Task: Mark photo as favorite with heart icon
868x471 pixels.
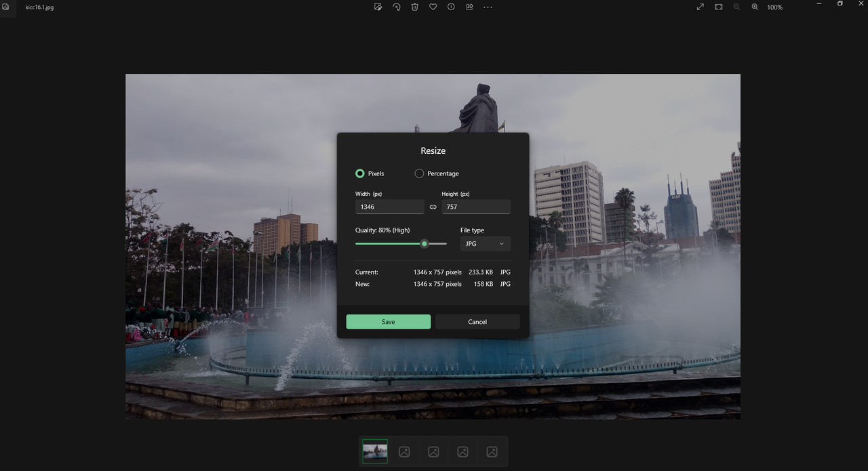Action: point(433,7)
